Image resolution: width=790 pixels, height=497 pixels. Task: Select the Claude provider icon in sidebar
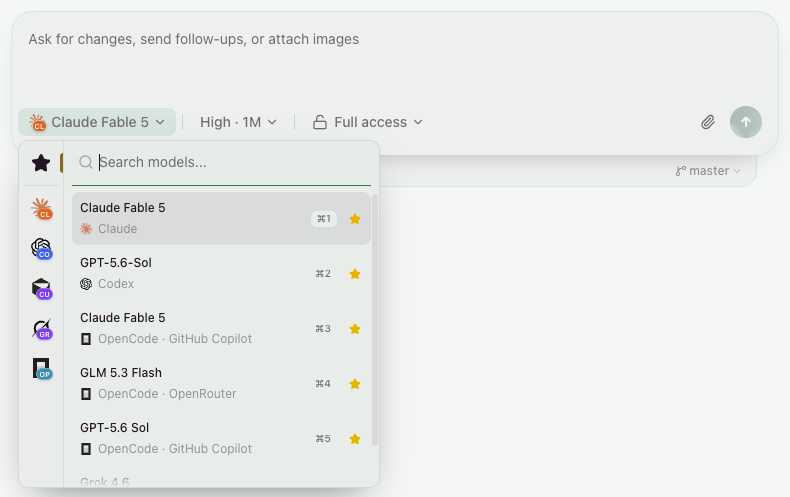click(x=42, y=209)
